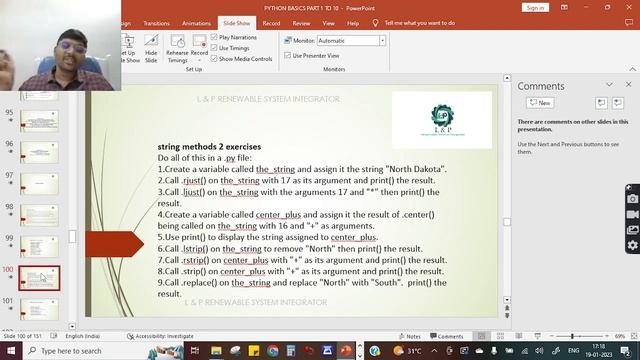The height and width of the screenshot is (360, 640).
Task: Toggle Notes pane from status bar
Action: click(x=410, y=336)
